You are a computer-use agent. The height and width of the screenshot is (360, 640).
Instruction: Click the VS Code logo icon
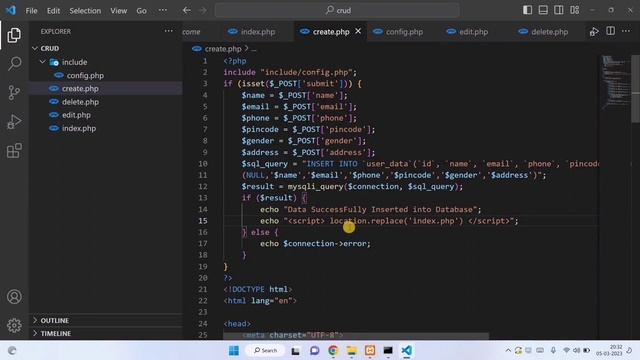tap(11, 10)
